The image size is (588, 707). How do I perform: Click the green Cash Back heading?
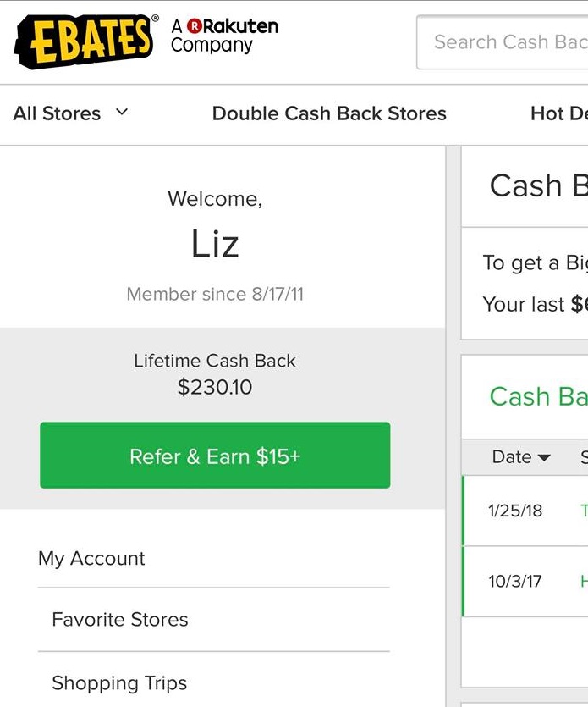(538, 396)
